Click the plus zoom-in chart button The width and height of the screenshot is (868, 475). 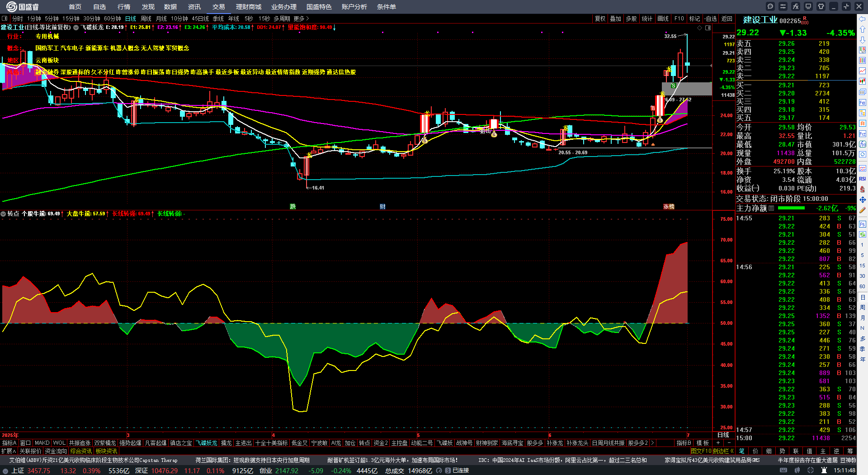tap(718, 443)
